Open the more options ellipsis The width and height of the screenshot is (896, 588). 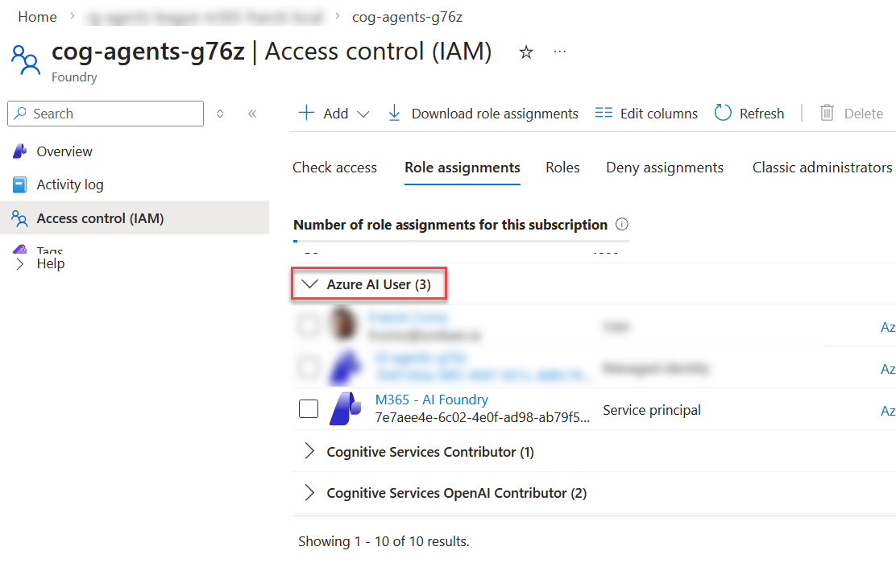click(560, 52)
